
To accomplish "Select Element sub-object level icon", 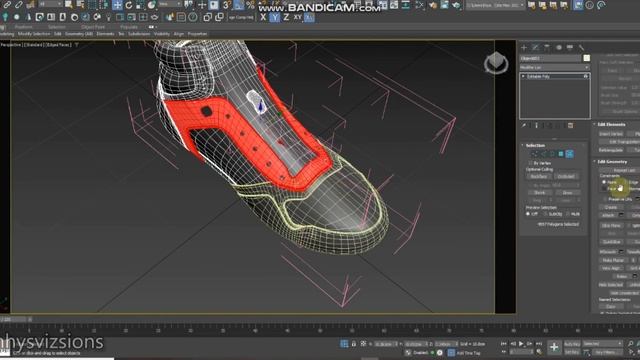I will 569,154.
